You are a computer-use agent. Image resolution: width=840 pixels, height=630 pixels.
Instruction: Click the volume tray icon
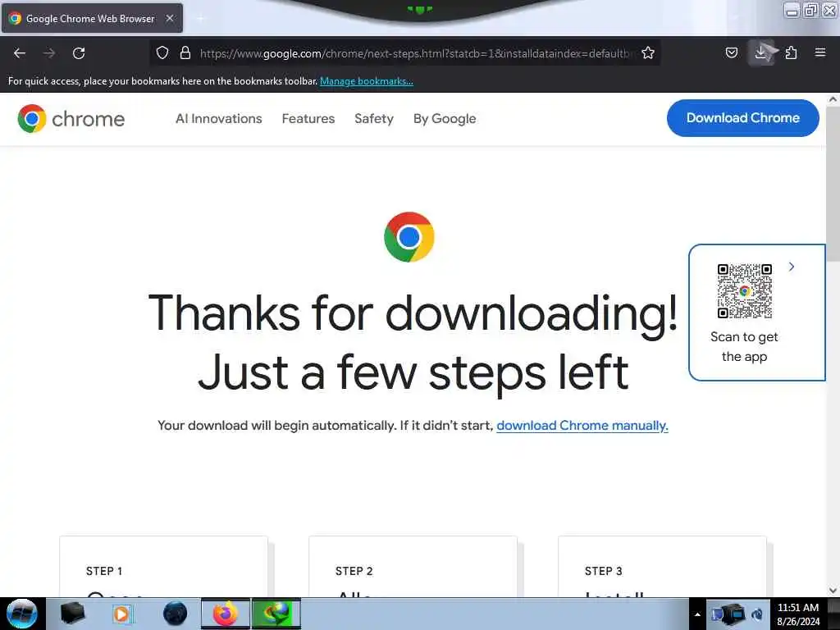pos(757,614)
